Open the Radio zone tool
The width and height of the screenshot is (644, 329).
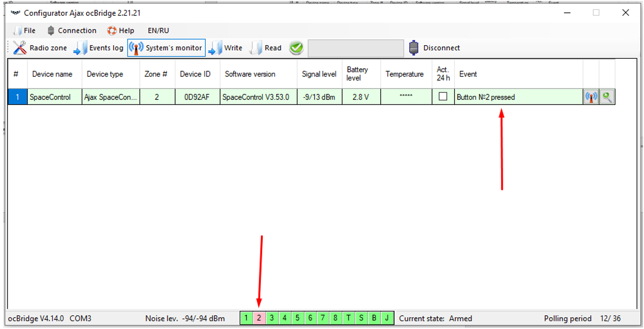point(40,48)
